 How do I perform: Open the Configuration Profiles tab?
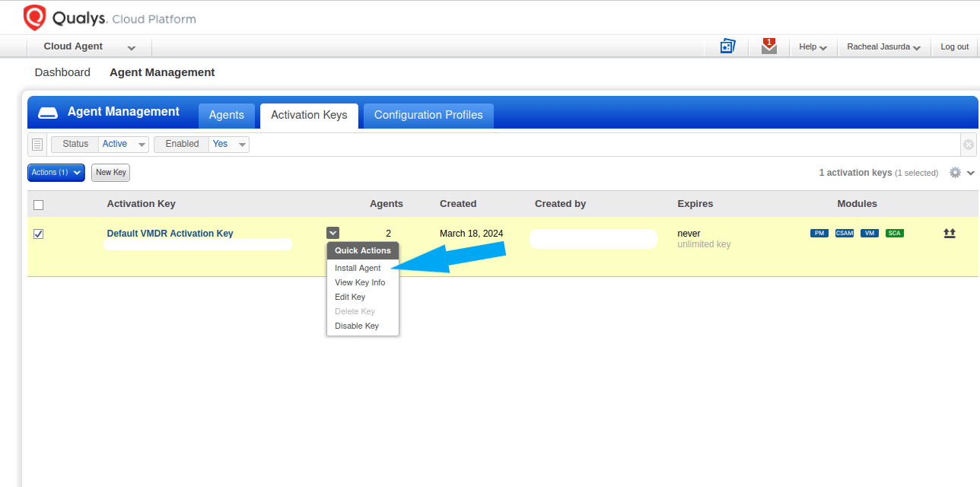[x=428, y=115]
